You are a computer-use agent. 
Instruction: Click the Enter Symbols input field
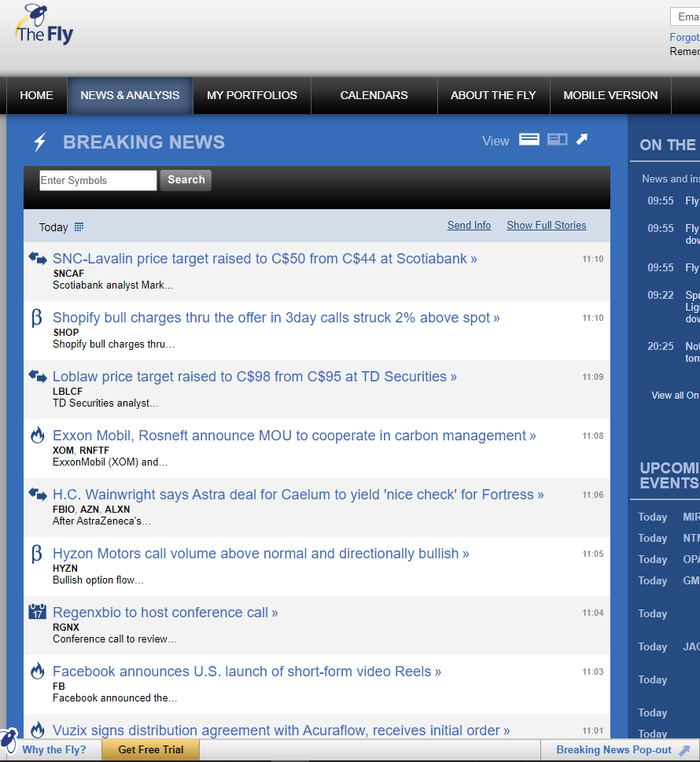(98, 180)
